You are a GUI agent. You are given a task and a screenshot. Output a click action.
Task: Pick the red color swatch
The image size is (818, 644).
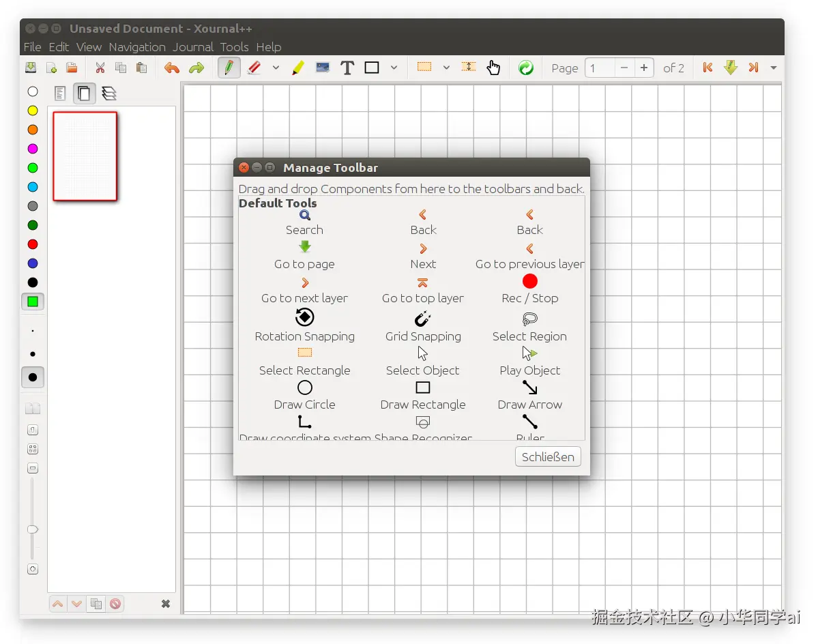click(33, 244)
